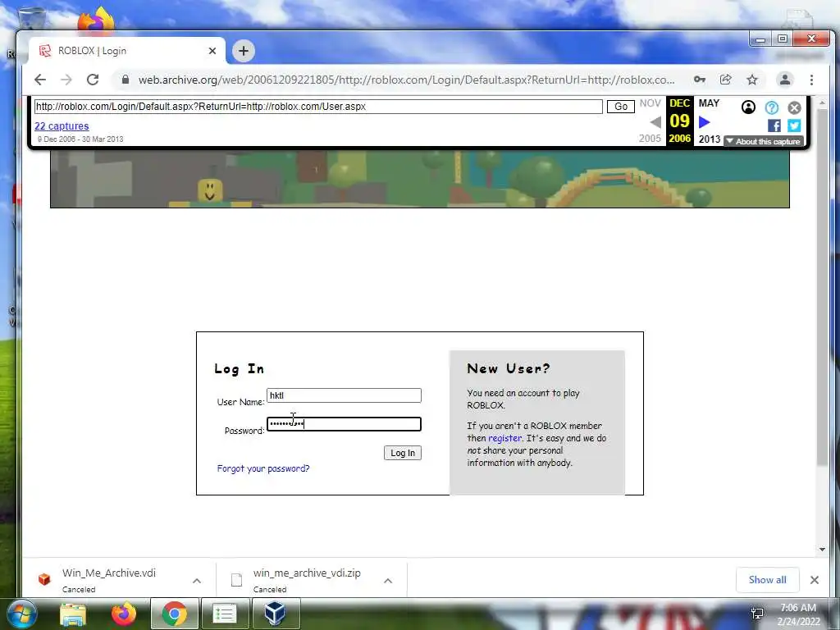Expand win_me_archive_vdi.zip download options
Screen dimensions: 840x630
tap(388, 581)
